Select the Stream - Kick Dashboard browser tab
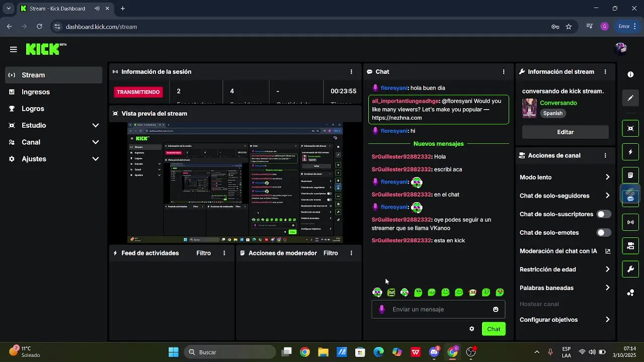The height and width of the screenshot is (362, 644). tap(65, 9)
